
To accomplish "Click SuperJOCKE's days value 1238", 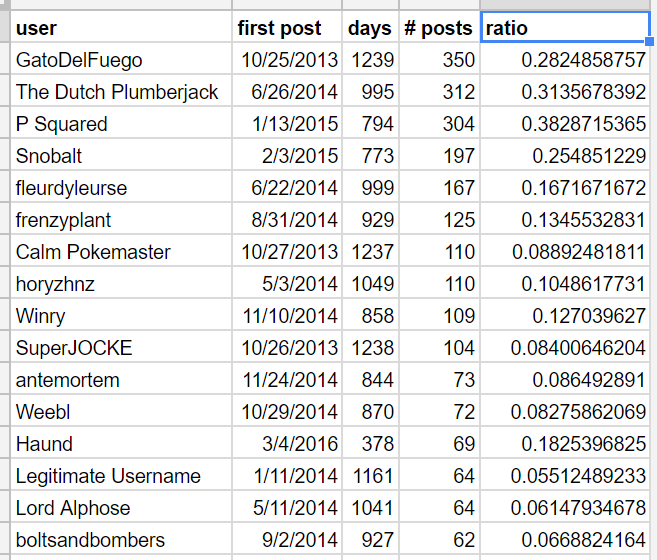I will (x=370, y=348).
